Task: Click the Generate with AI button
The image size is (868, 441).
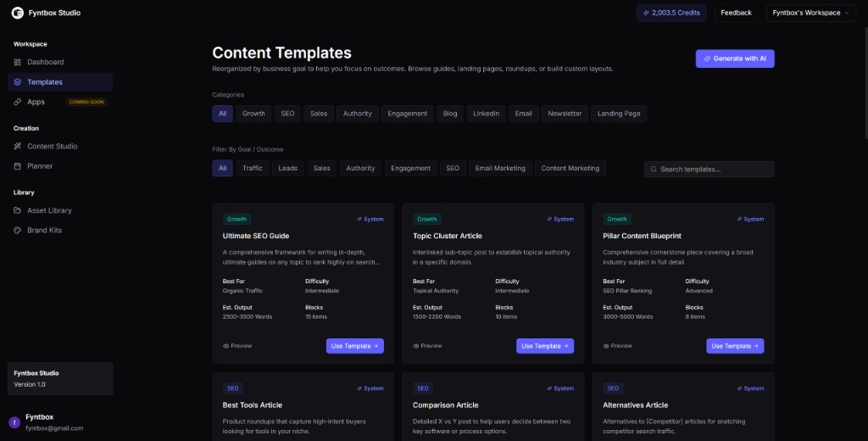Action: coord(735,59)
